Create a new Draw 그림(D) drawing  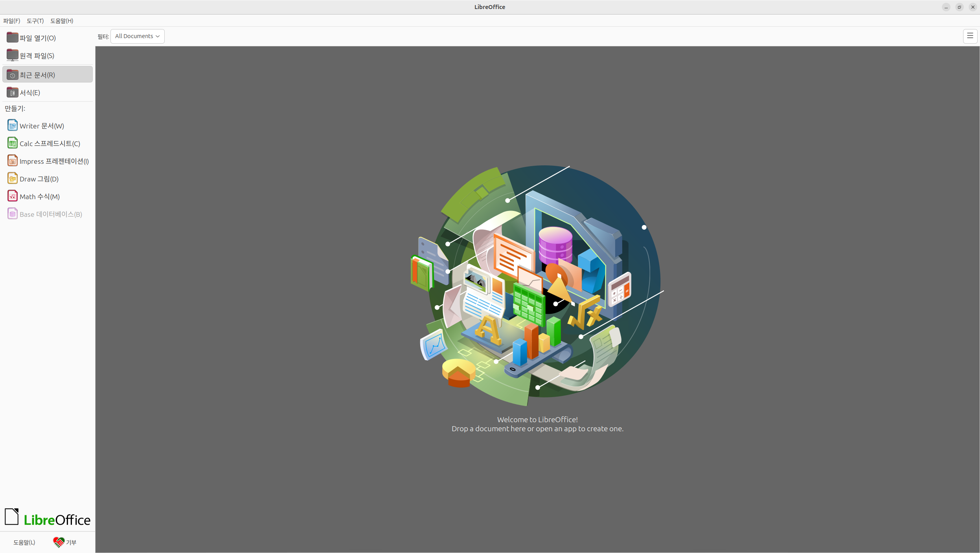pyautogui.click(x=48, y=179)
